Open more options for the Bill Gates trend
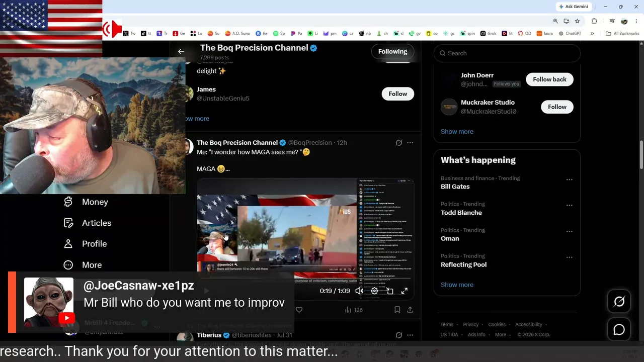 (570, 179)
